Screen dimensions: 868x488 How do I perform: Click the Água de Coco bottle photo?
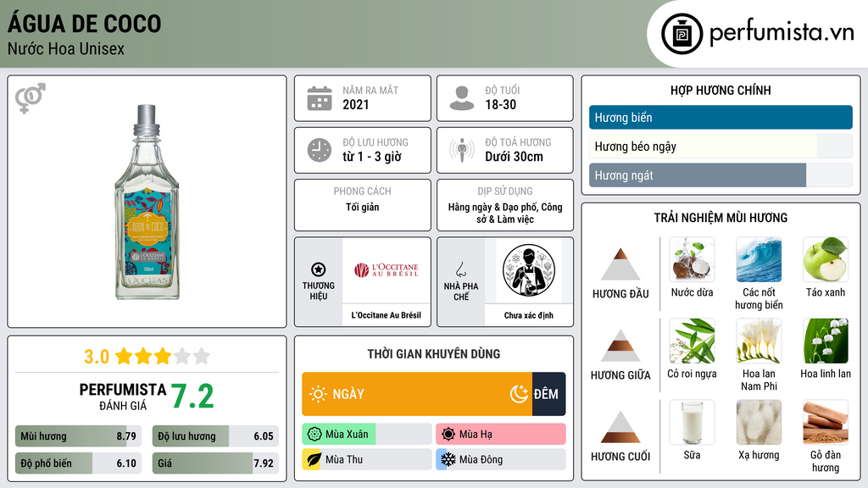click(147, 202)
